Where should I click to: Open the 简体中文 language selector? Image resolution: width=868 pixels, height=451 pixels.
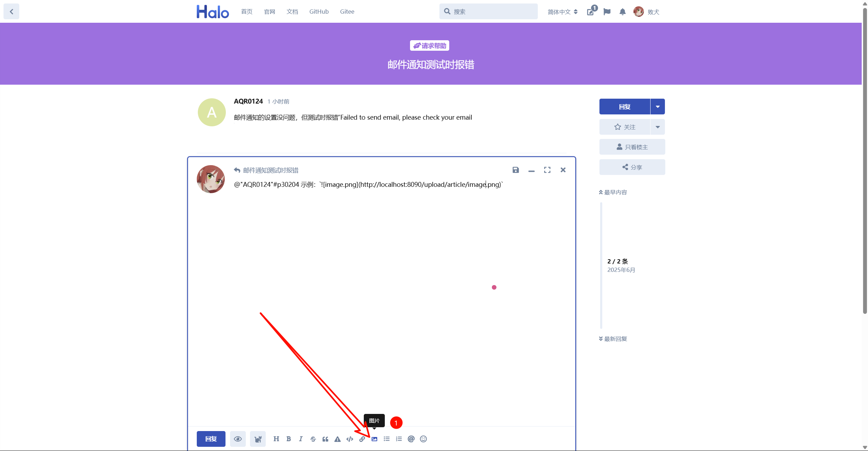(x=562, y=12)
